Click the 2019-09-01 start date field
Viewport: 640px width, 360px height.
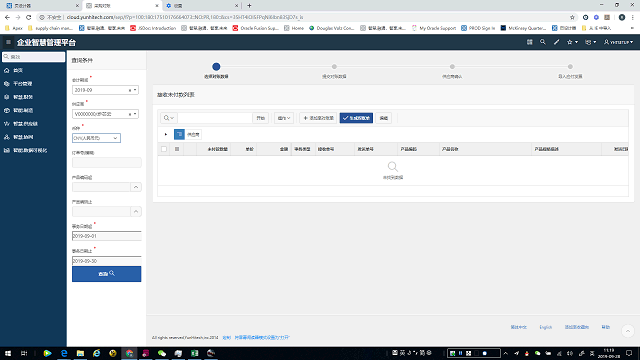point(107,236)
